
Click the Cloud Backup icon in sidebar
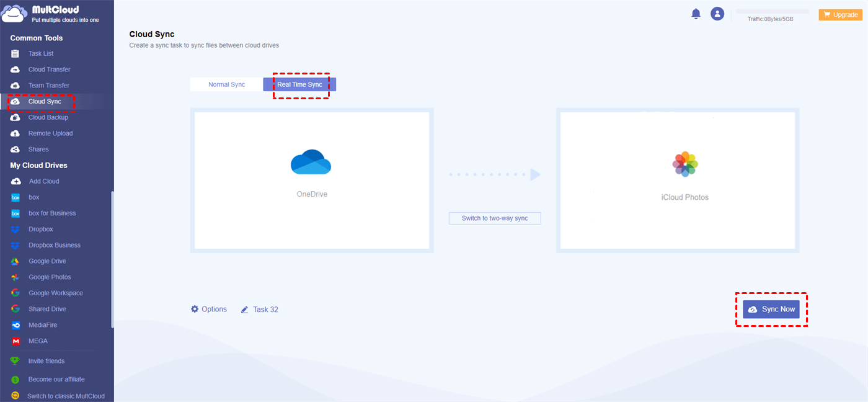click(x=15, y=117)
